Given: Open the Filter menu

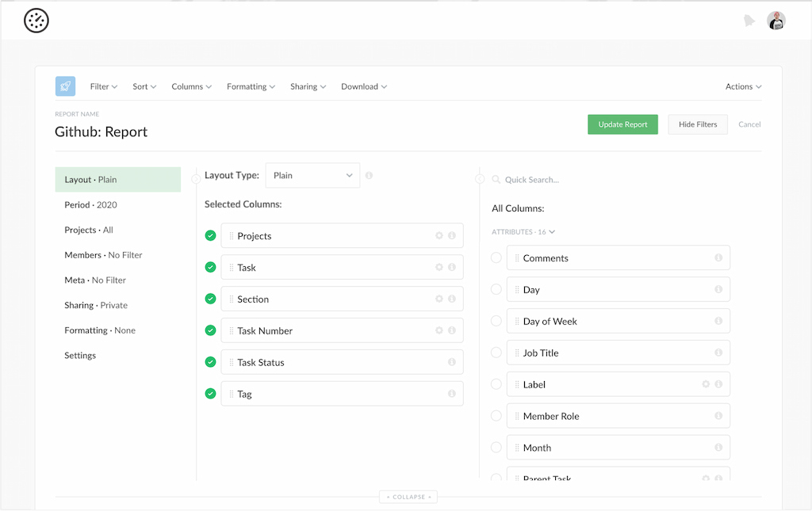Looking at the screenshot, I should 103,86.
